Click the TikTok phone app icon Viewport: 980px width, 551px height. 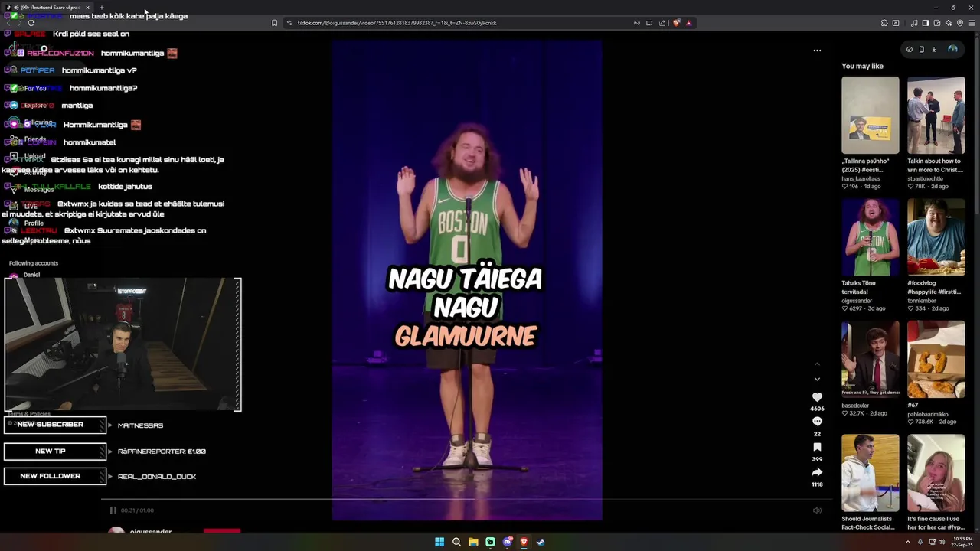pyautogui.click(x=922, y=49)
